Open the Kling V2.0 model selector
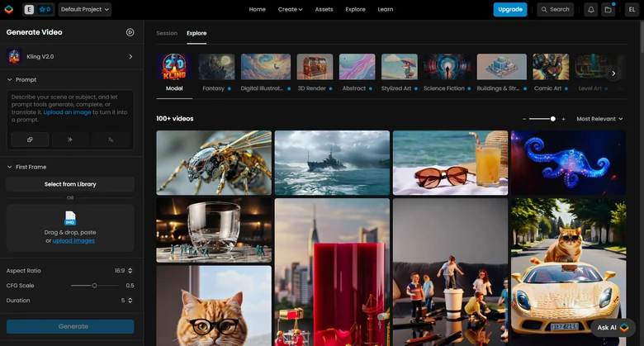The image size is (644, 346). pos(71,56)
